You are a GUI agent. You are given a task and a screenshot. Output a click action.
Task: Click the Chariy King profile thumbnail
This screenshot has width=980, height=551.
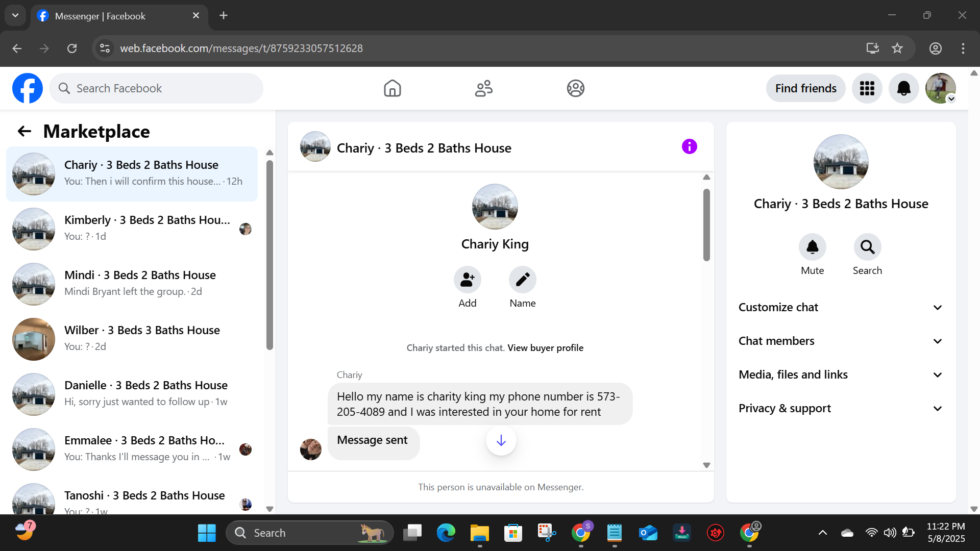[495, 207]
